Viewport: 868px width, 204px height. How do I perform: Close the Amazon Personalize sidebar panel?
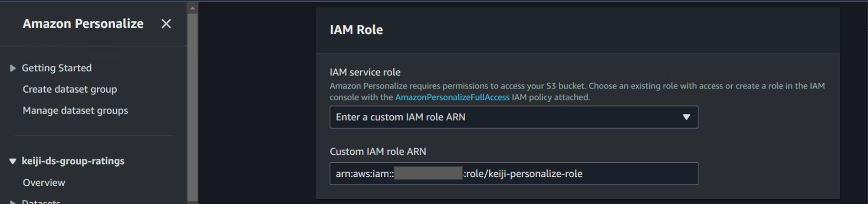(166, 24)
